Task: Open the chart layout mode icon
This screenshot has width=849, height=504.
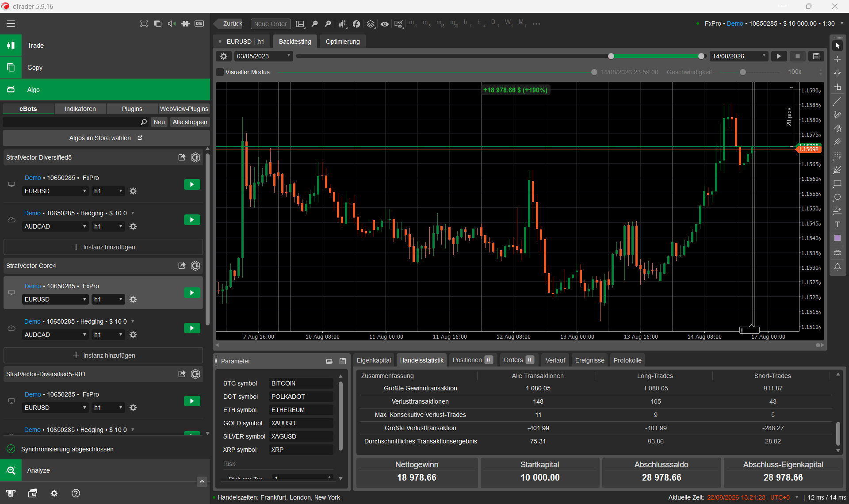Action: (x=300, y=24)
